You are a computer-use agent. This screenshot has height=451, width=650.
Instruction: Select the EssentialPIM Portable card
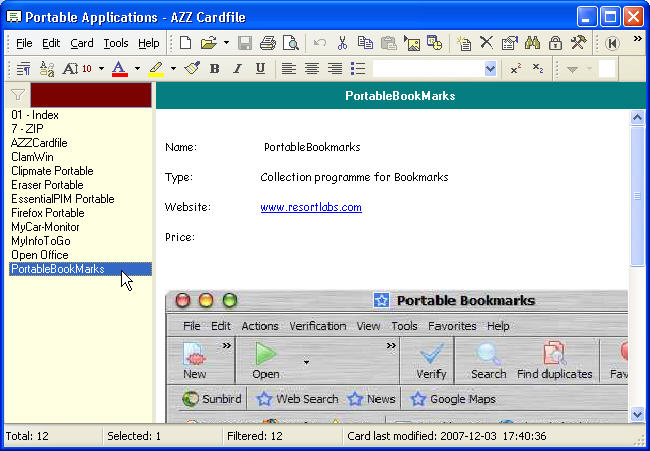click(x=80, y=199)
